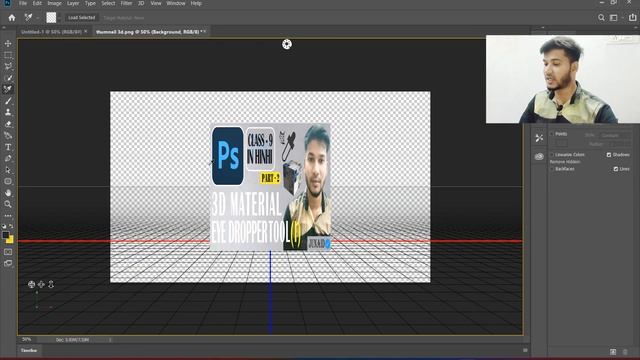
Task: Open the yellow background color swatch
Action: 11,240
